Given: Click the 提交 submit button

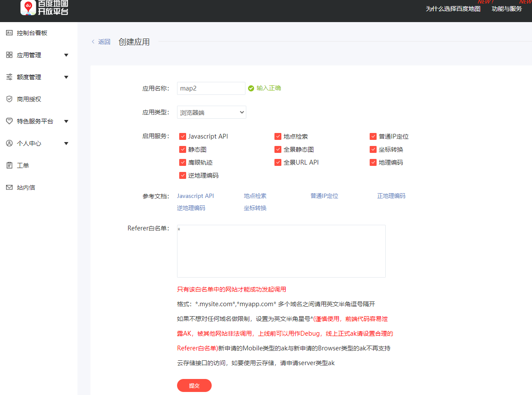Looking at the screenshot, I should (x=194, y=385).
